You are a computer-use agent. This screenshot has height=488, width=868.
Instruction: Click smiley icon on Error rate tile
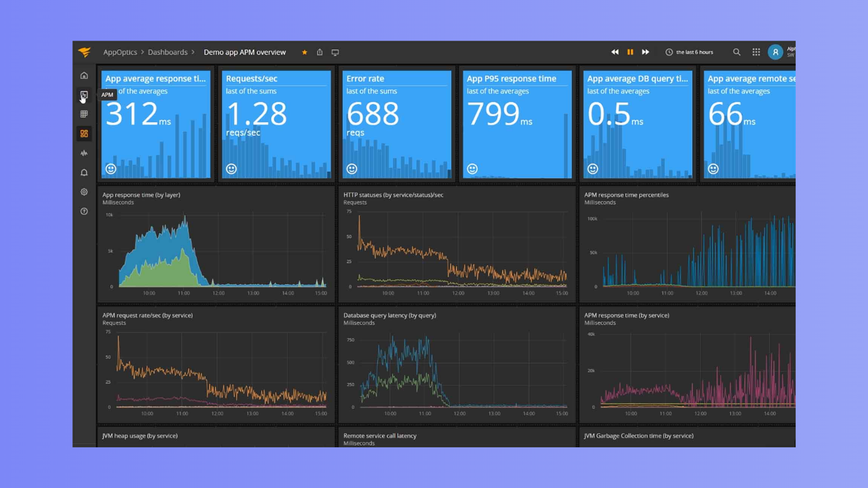(x=352, y=169)
